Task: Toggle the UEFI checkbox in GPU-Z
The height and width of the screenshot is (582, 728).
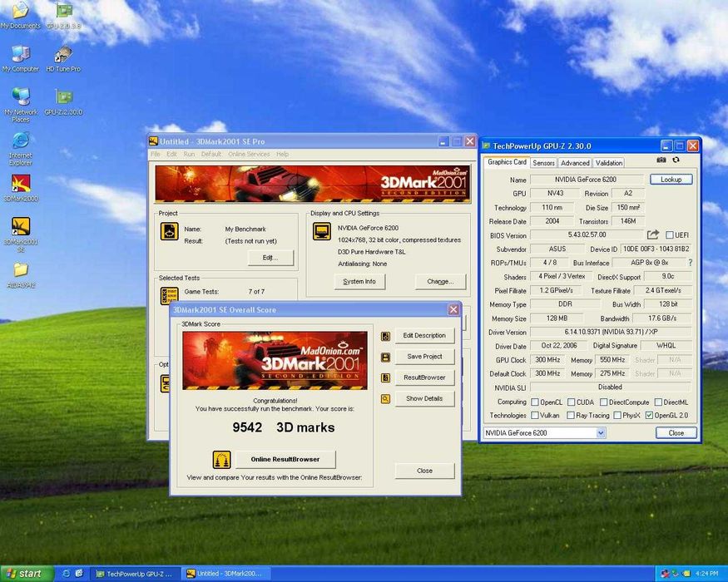Action: click(x=670, y=234)
